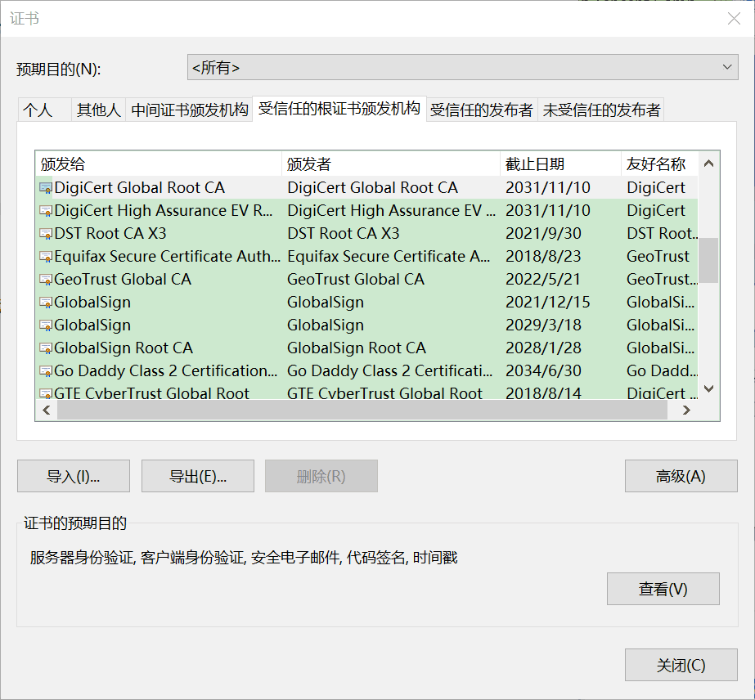The image size is (755, 700).
Task: Click certificate icon of DigiCert Global Root CA
Action: pyautogui.click(x=46, y=188)
